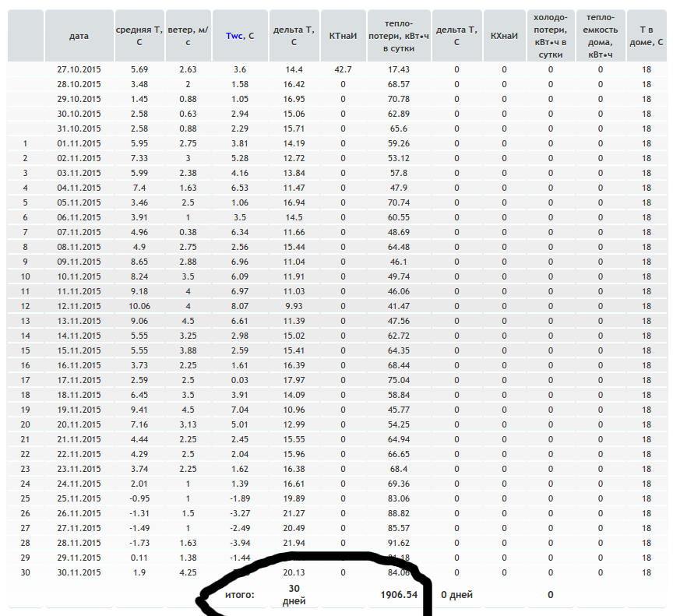Viewport: 680px width, 616px height.
Task: Click the 'тепло-потери, кВт•ч в сутки' header
Action: (x=399, y=36)
